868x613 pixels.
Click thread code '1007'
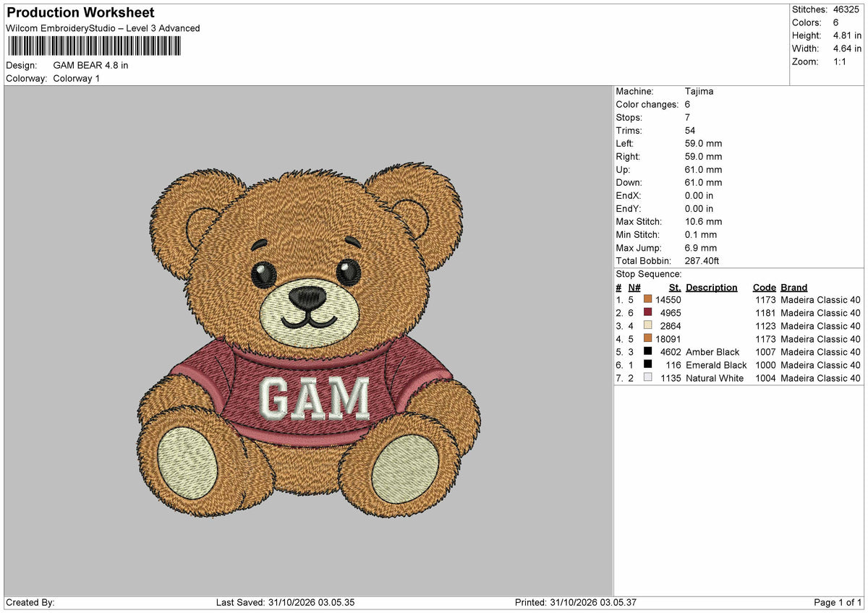[765, 351]
